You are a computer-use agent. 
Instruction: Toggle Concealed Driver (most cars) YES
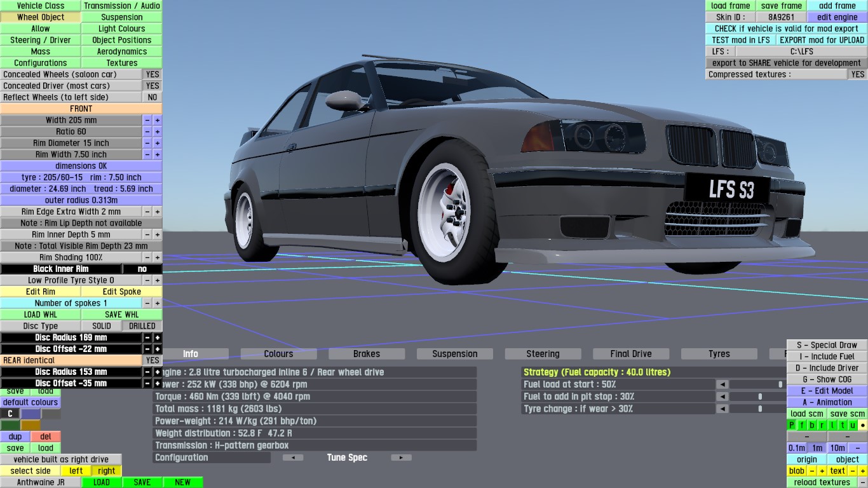point(153,86)
